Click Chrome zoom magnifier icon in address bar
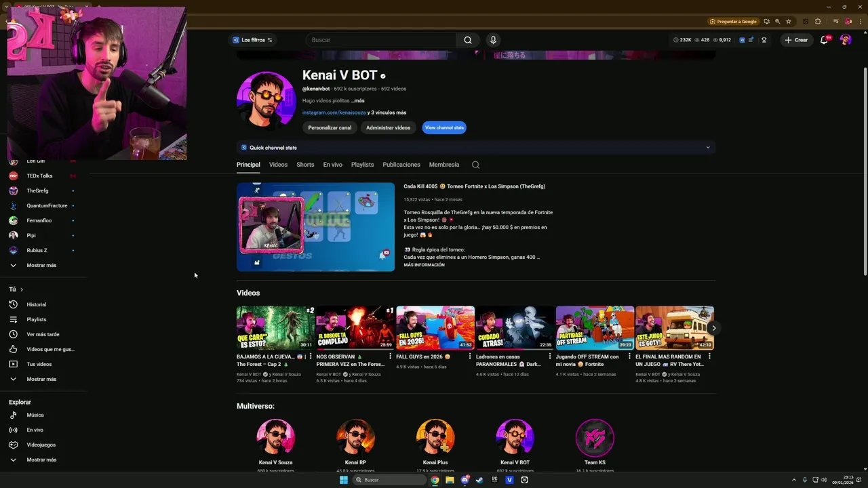The width and height of the screenshot is (868, 488). [777, 21]
